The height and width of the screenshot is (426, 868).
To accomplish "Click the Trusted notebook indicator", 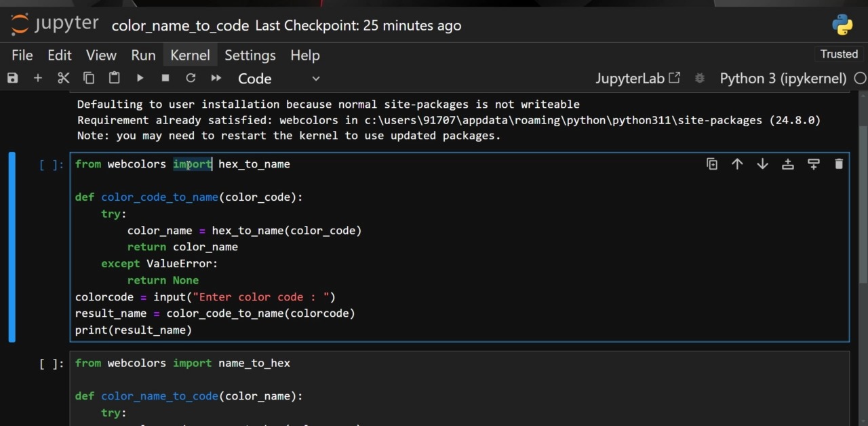I will point(839,54).
